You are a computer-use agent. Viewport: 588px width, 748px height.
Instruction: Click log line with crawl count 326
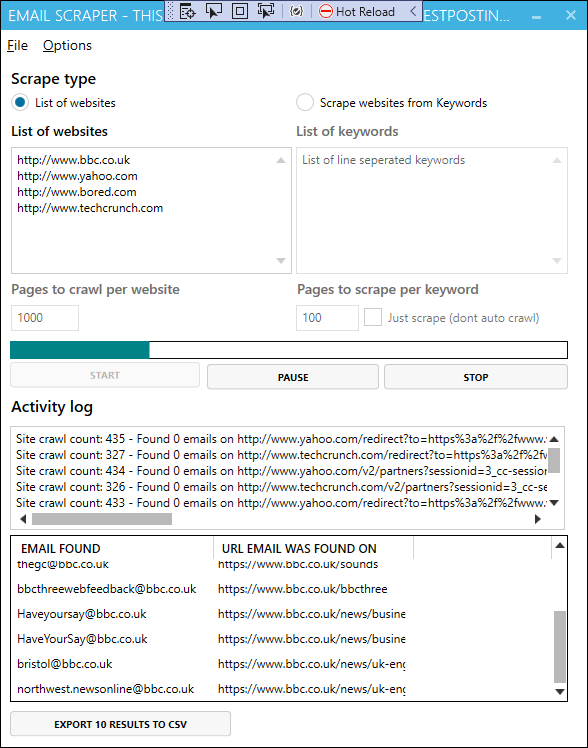point(281,487)
